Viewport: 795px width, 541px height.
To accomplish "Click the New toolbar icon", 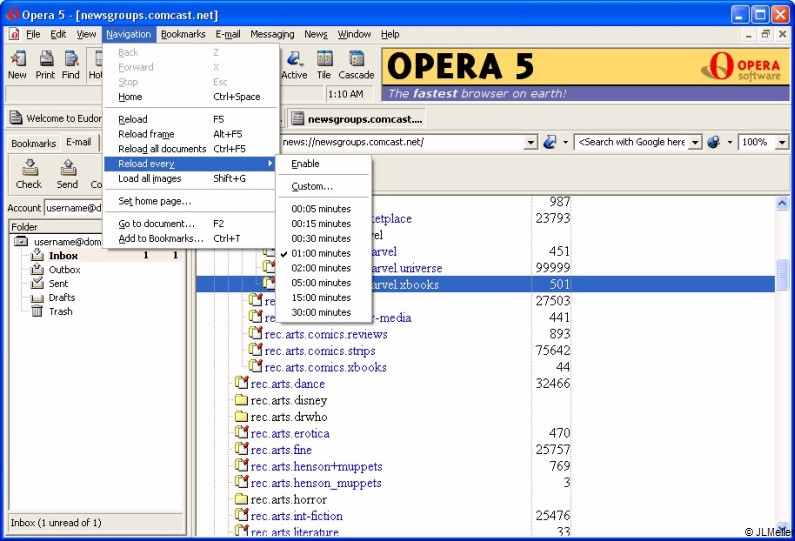I will [18, 59].
